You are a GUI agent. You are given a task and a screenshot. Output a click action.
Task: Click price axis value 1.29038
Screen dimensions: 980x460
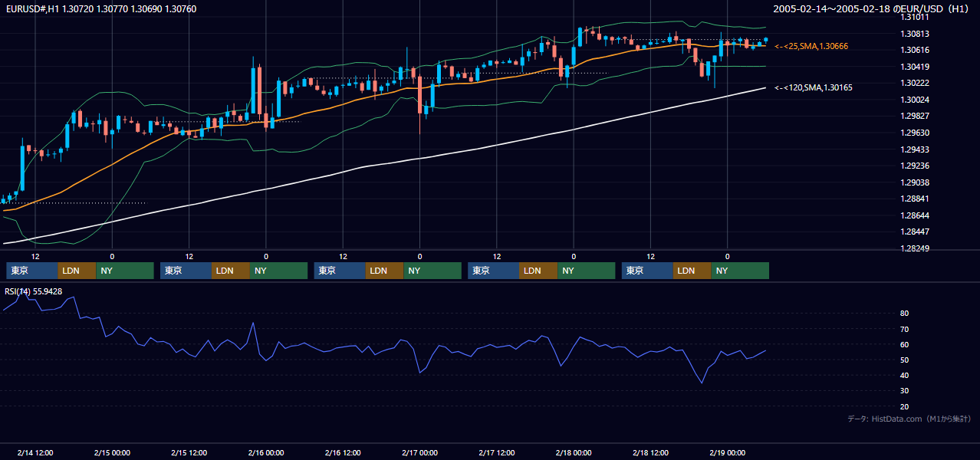[914, 183]
